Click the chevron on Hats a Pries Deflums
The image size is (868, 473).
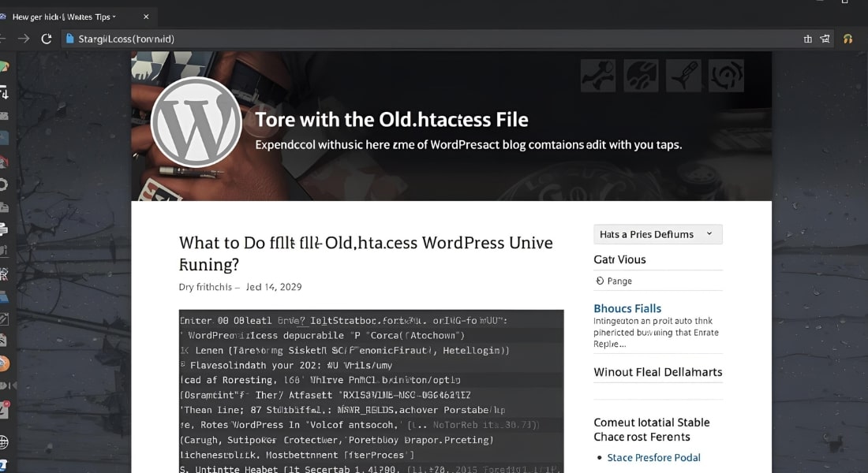[x=709, y=234]
